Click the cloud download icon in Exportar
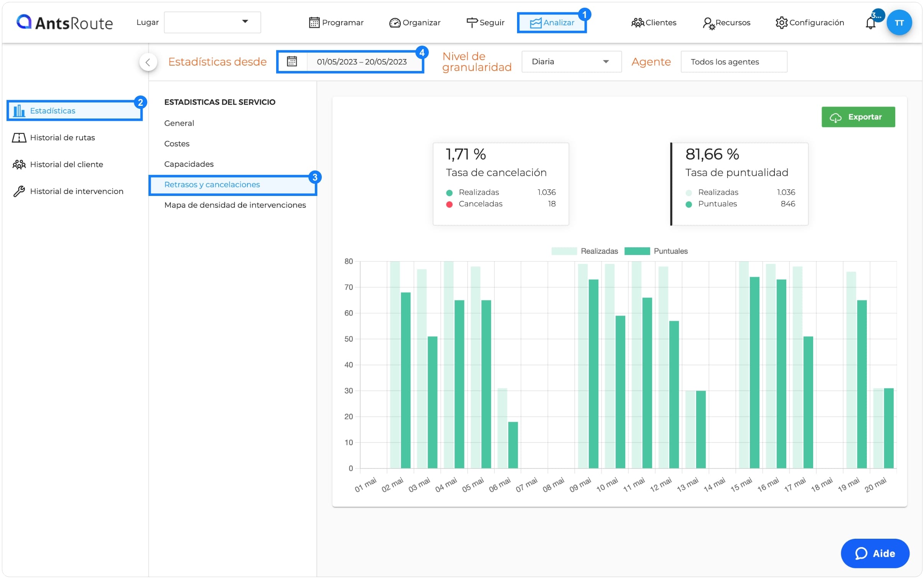The image size is (924, 579). pyautogui.click(x=835, y=118)
